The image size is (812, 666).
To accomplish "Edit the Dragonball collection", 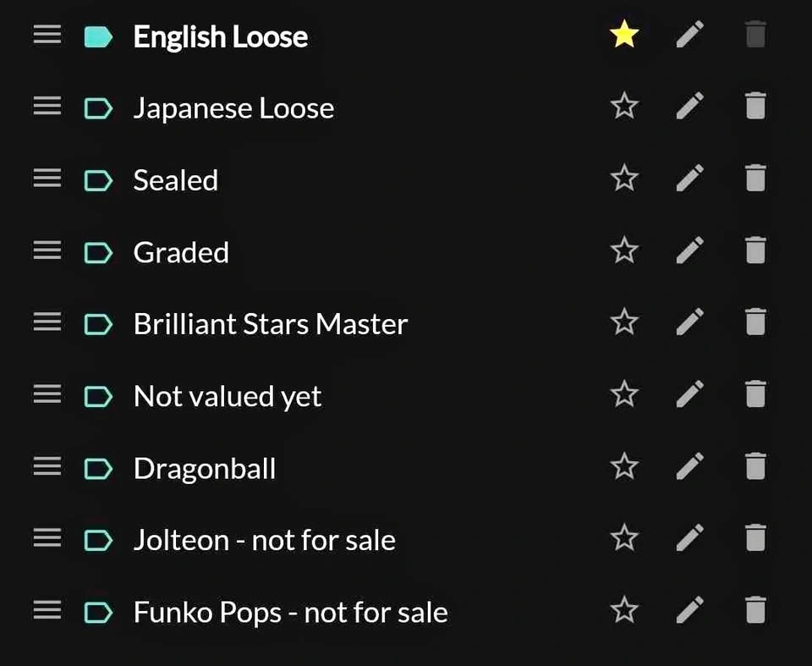I will 690,466.
